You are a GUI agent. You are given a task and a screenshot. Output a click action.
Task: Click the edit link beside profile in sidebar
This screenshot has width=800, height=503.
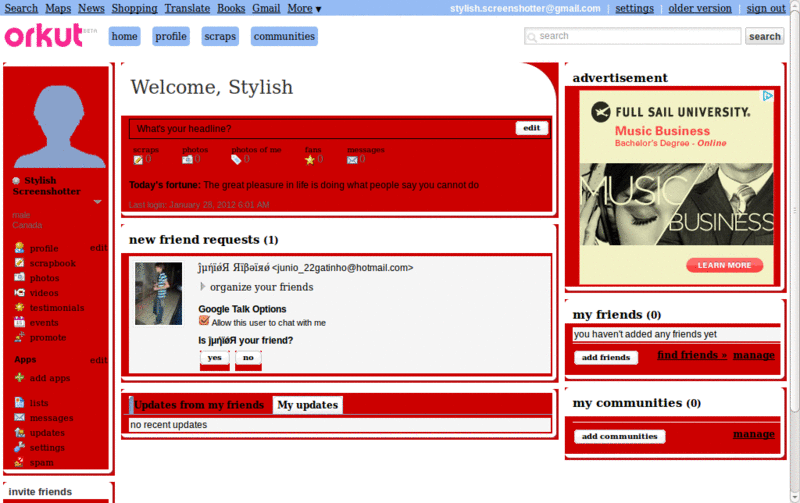pyautogui.click(x=98, y=248)
